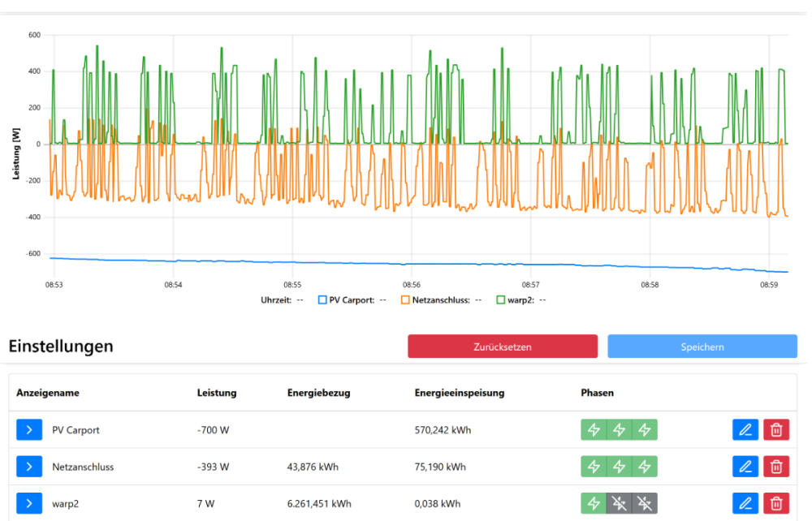
Task: Edit the Netzanschluss meter entry
Action: pyautogui.click(x=745, y=467)
